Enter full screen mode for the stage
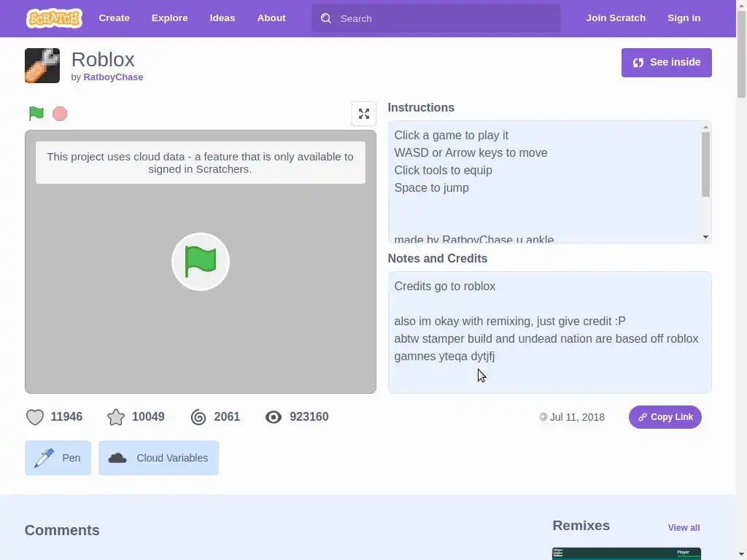 point(364,114)
